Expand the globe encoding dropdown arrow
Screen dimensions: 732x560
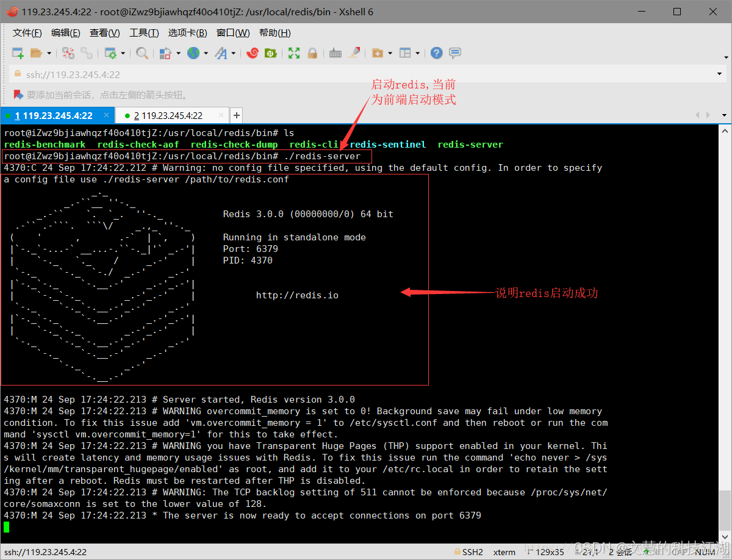[206, 54]
